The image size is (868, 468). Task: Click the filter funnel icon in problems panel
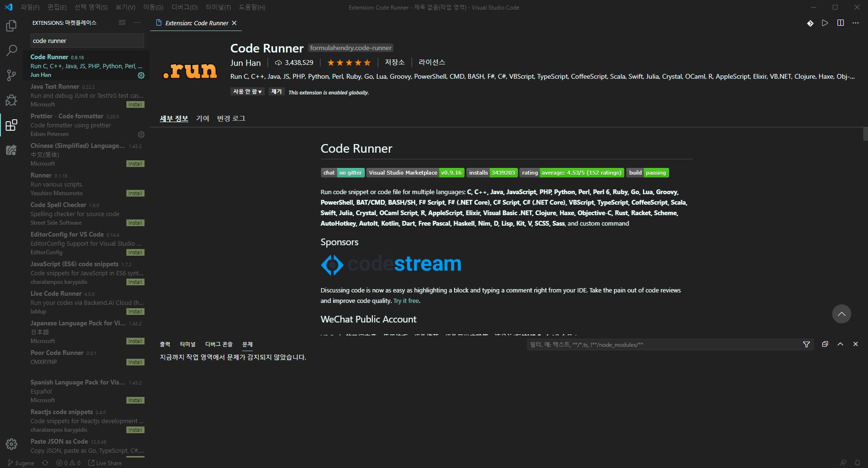tap(806, 344)
